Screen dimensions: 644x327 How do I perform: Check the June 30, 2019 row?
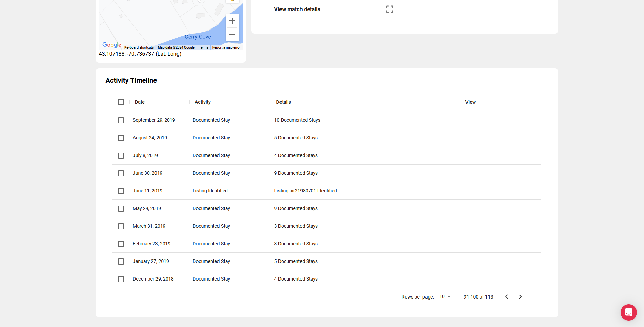pyautogui.click(x=121, y=173)
